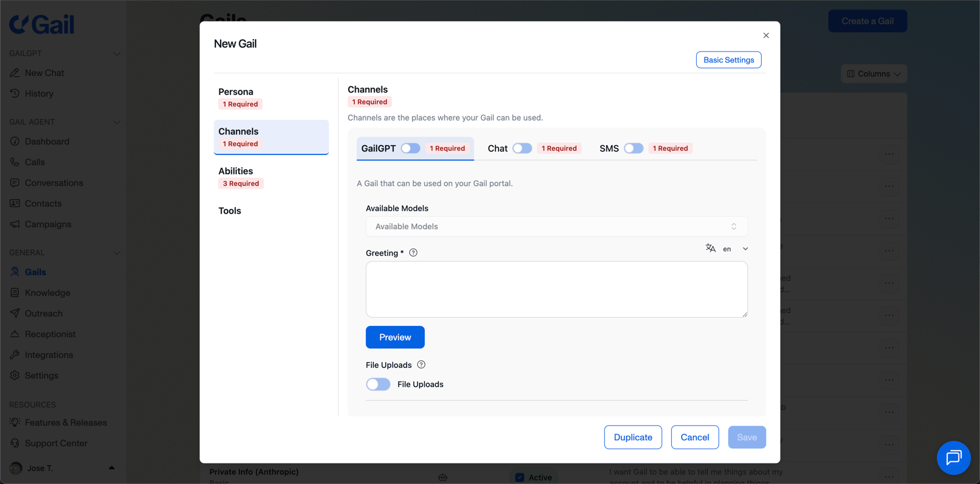Collapse the GAIL AGENT sidebar section

tap(116, 122)
